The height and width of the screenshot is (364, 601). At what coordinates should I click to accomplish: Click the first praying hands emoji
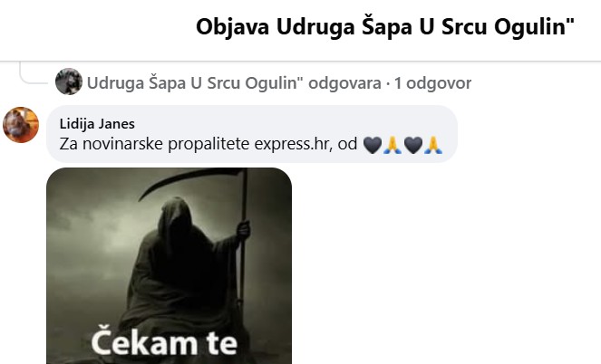pos(393,145)
